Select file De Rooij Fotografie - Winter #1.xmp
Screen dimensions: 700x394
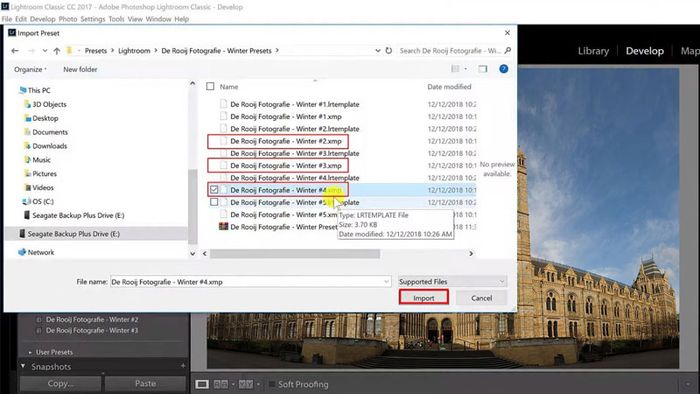pos(286,116)
